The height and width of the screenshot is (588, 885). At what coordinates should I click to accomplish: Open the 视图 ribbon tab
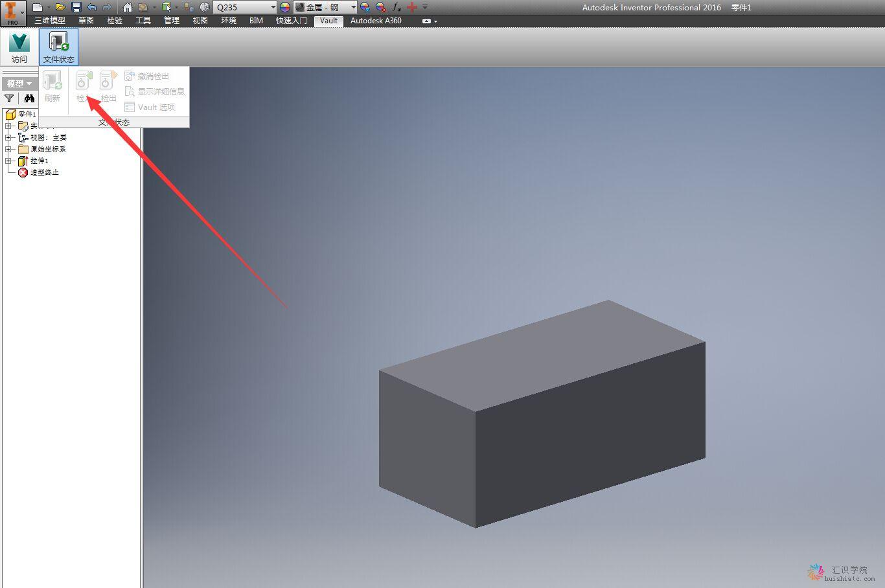coord(200,21)
